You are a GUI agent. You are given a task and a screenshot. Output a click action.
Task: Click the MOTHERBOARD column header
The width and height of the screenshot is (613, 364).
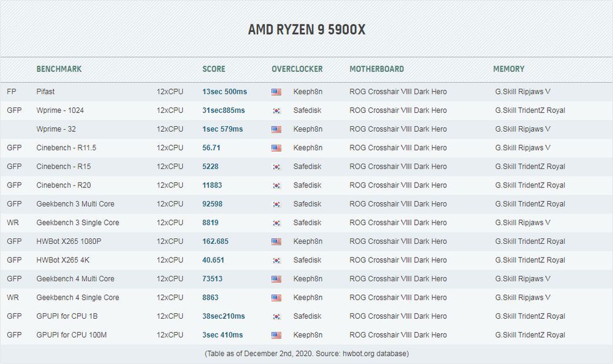pyautogui.click(x=376, y=69)
